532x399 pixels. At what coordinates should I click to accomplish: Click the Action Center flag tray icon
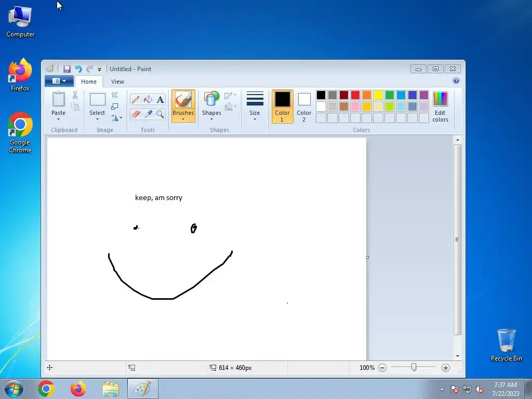[x=454, y=389]
